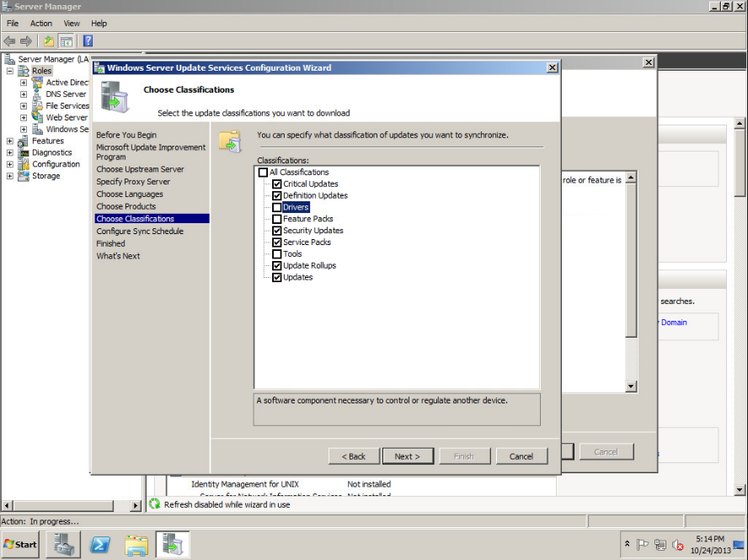
Task: Check the Drivers checkbox
Action: pos(276,207)
